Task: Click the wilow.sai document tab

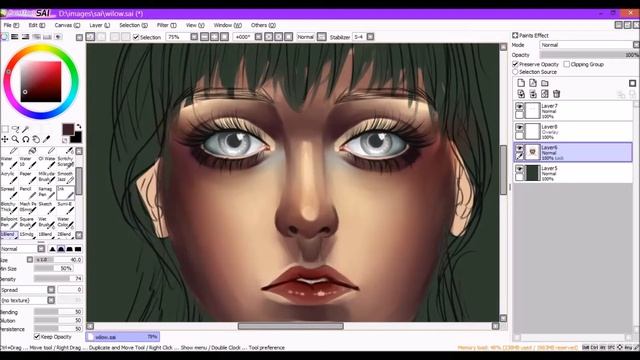Action: [122, 337]
